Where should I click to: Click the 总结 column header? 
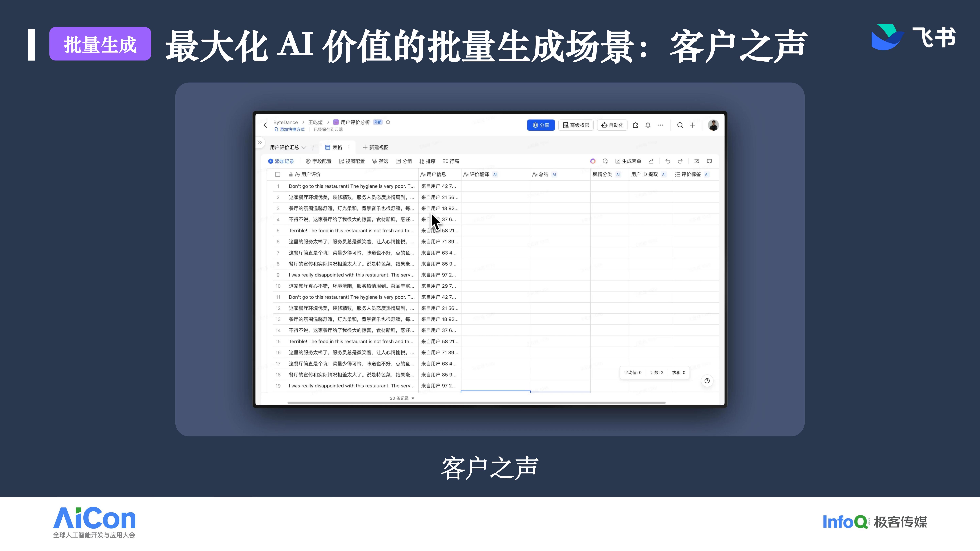point(560,174)
